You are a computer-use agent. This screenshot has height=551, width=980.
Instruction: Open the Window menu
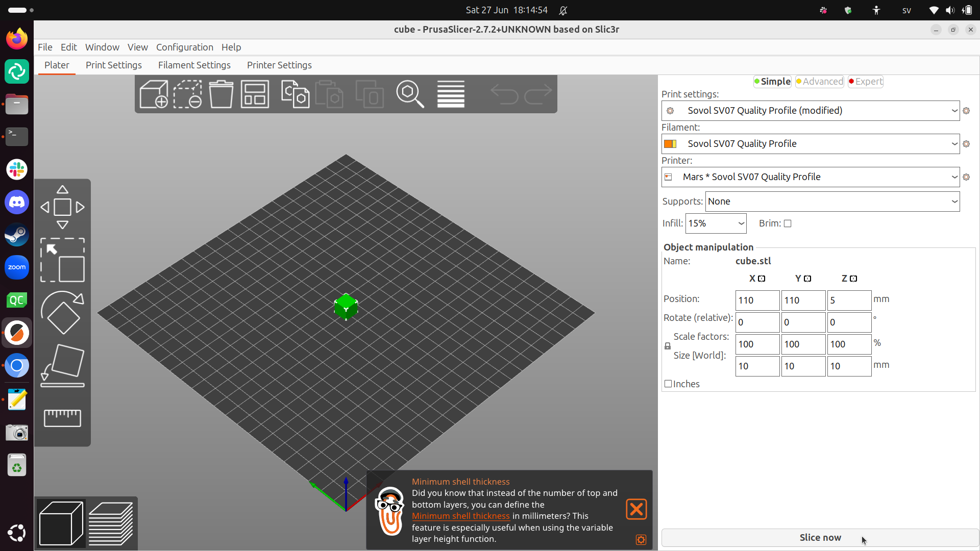coord(102,47)
